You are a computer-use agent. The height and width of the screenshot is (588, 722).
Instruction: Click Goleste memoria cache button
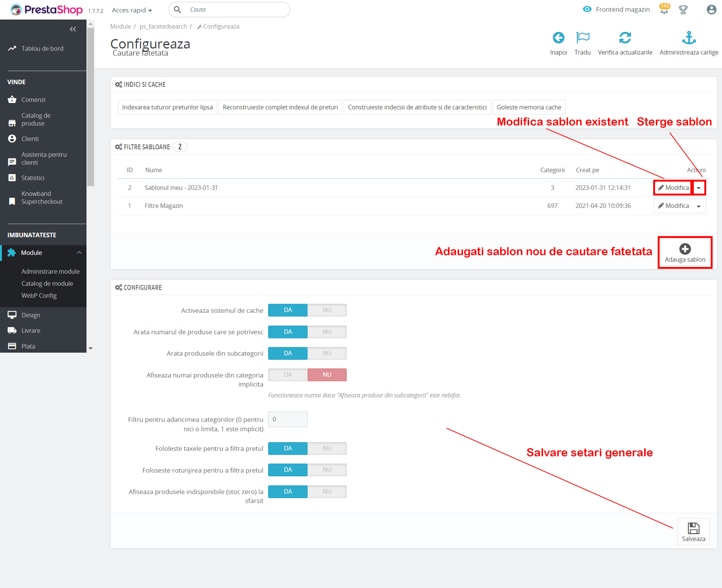click(529, 107)
